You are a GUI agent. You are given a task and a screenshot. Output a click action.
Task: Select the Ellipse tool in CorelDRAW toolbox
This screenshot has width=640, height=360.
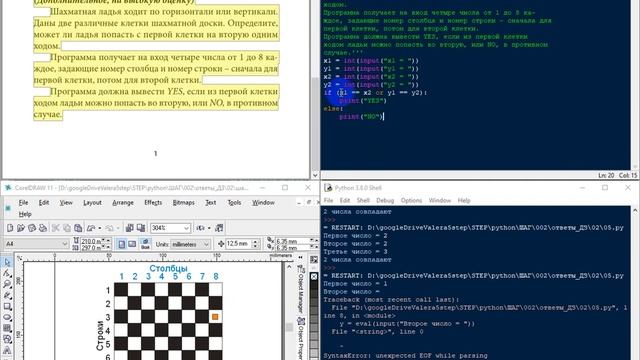7,317
